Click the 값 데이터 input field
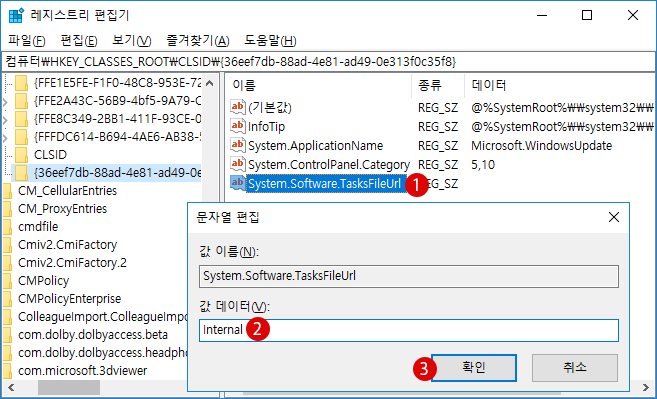The image size is (657, 399). 409,330
